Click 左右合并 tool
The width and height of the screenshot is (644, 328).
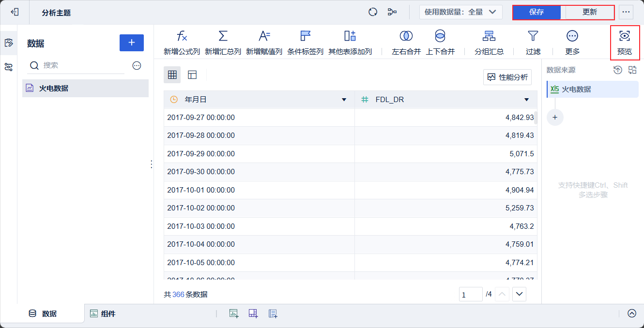click(x=406, y=43)
